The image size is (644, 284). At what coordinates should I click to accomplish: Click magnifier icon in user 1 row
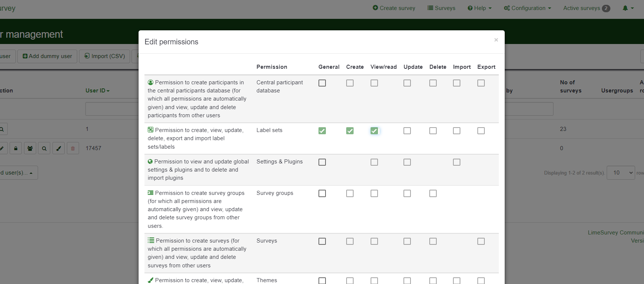coord(2,129)
